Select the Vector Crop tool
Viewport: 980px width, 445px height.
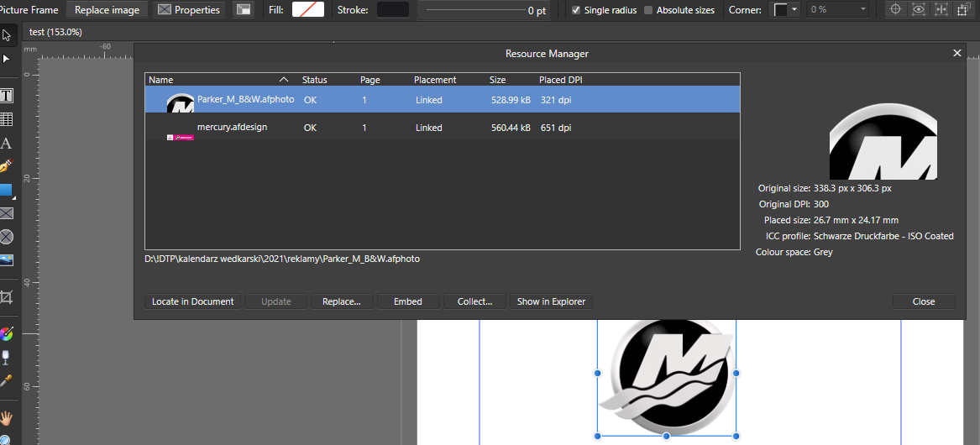[x=6, y=297]
